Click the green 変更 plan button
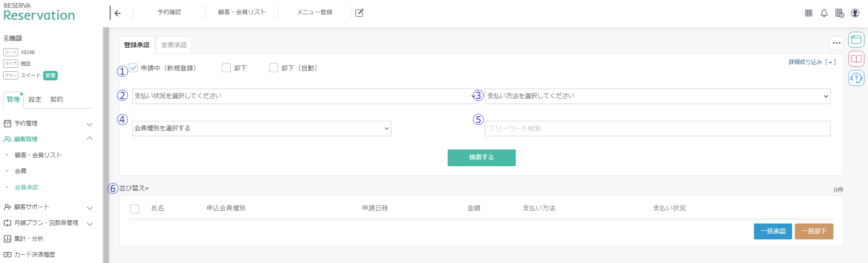The image size is (868, 263). click(x=50, y=76)
